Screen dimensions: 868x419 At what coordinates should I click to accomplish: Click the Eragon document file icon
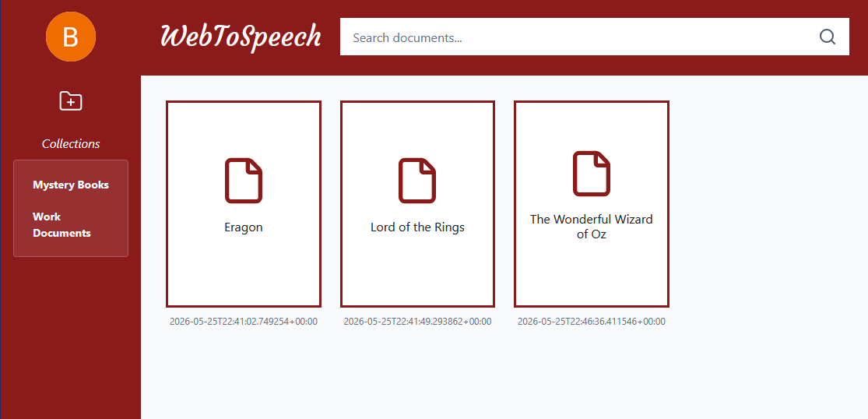244,181
